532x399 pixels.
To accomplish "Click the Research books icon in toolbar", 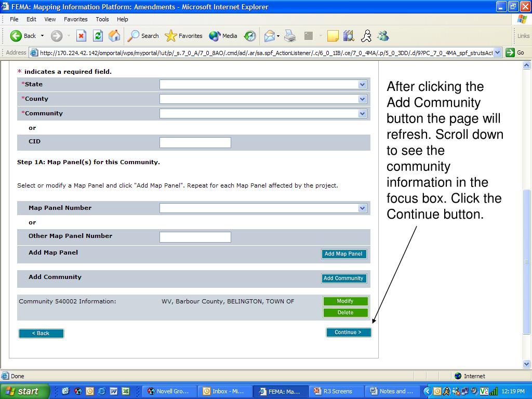I will coord(349,36).
